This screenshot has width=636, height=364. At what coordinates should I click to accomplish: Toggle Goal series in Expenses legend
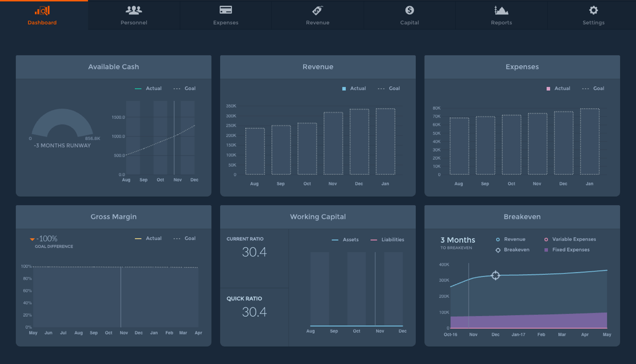(x=593, y=89)
